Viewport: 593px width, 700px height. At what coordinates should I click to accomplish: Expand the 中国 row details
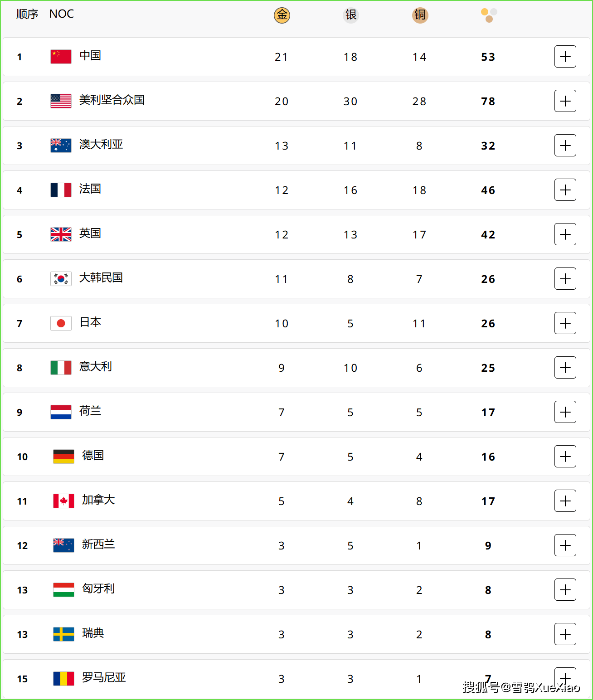click(x=565, y=57)
